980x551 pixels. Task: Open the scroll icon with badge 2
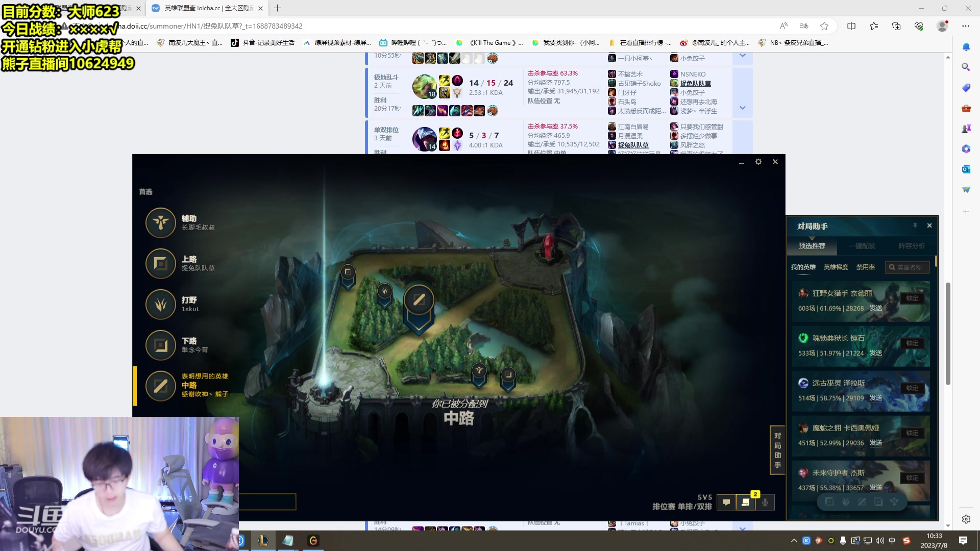point(746,503)
